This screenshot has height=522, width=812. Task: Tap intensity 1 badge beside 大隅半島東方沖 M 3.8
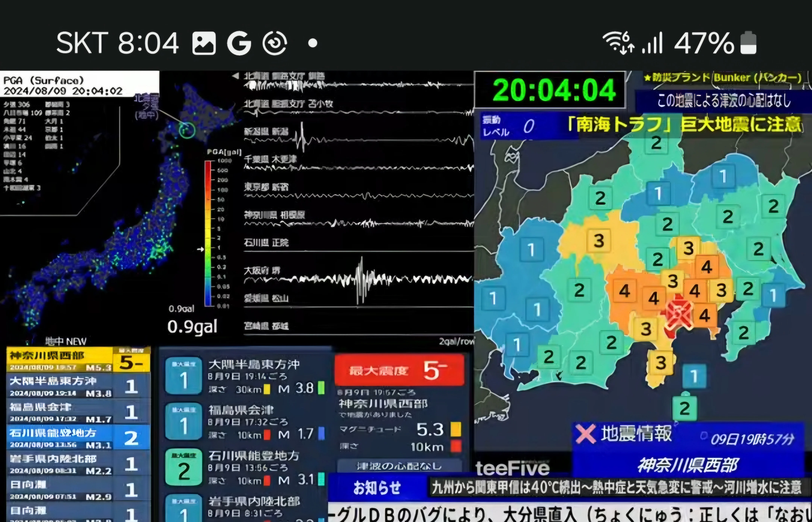tap(183, 376)
